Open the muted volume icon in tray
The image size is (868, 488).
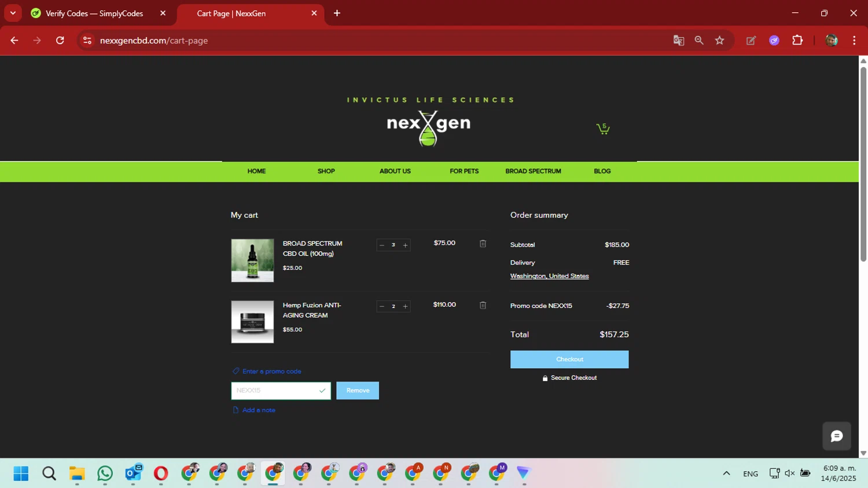[x=790, y=474]
